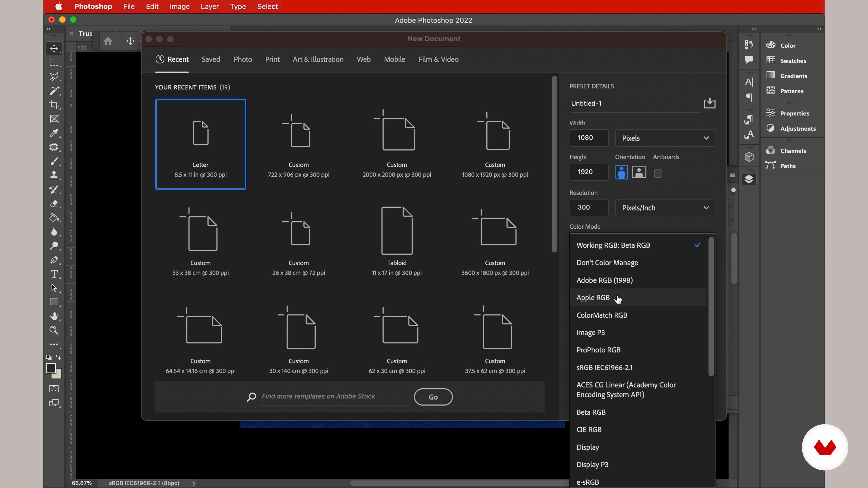868x488 pixels.
Task: Click the foreground color swatch
Action: tap(51, 368)
